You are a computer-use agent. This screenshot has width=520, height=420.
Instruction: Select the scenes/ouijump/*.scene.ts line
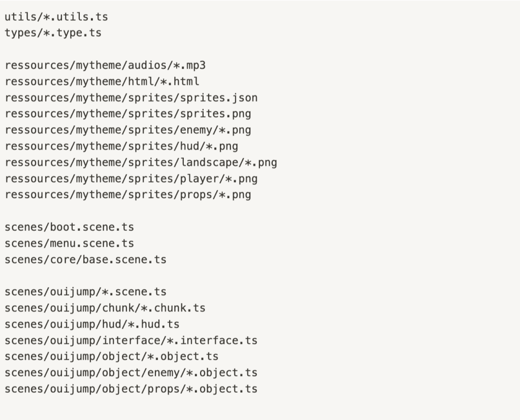pos(85,292)
